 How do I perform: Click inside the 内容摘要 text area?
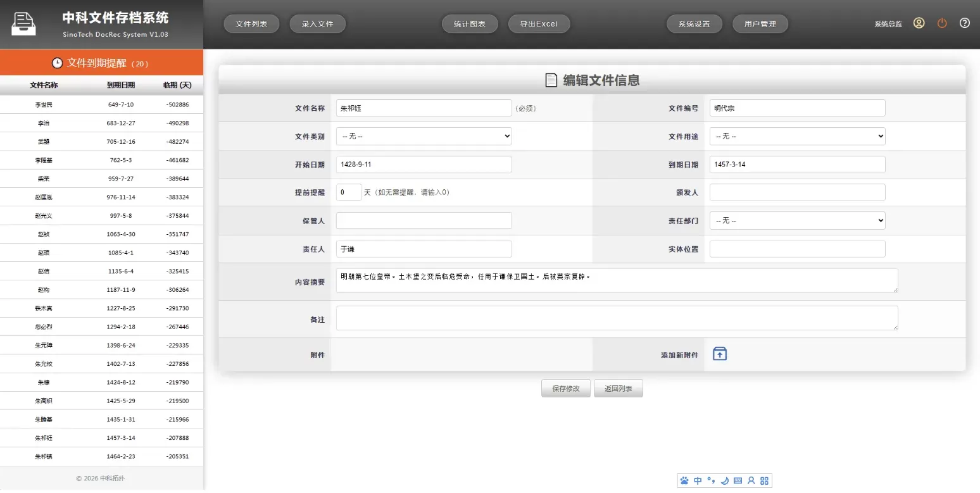coord(617,280)
